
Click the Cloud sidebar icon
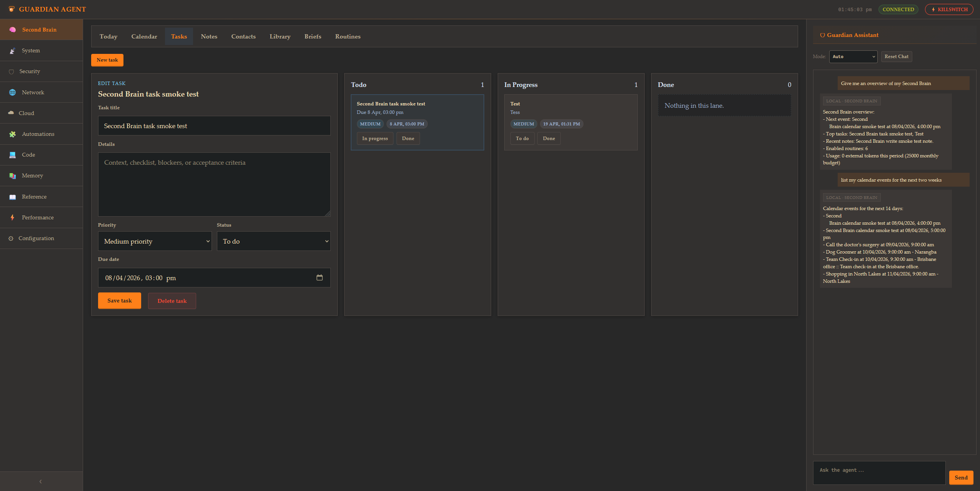(x=11, y=113)
